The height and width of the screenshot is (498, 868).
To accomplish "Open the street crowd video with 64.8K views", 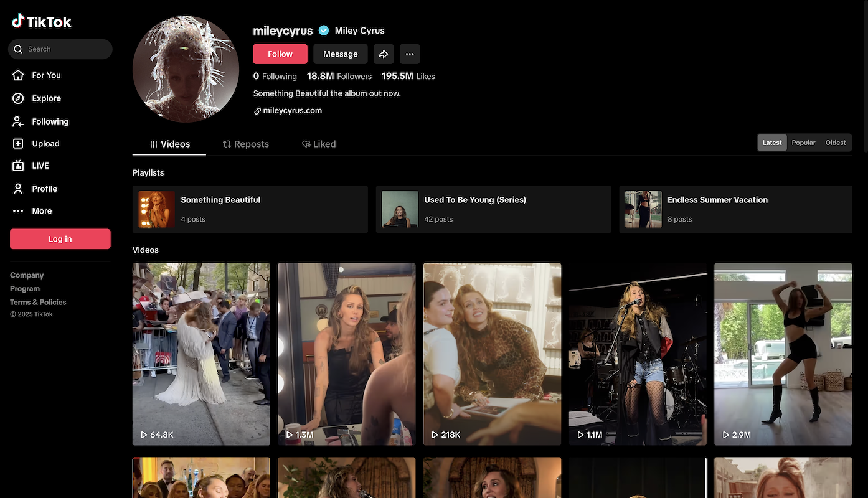I will point(201,354).
